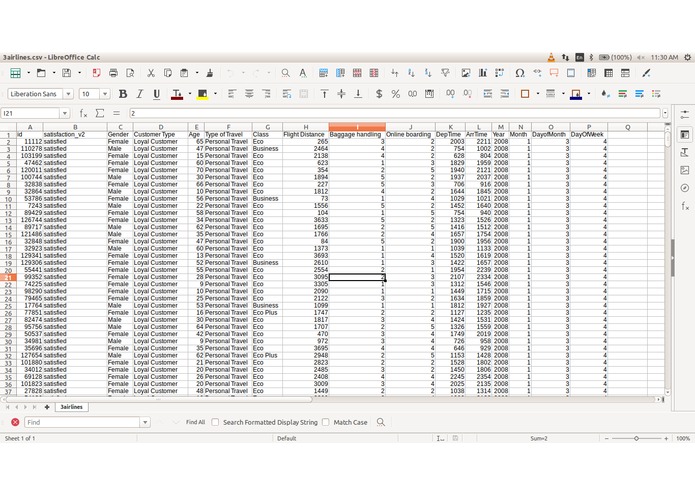This screenshot has width=695, height=494.
Task: Open the Sidebar Settings menu
Action: click(x=685, y=114)
